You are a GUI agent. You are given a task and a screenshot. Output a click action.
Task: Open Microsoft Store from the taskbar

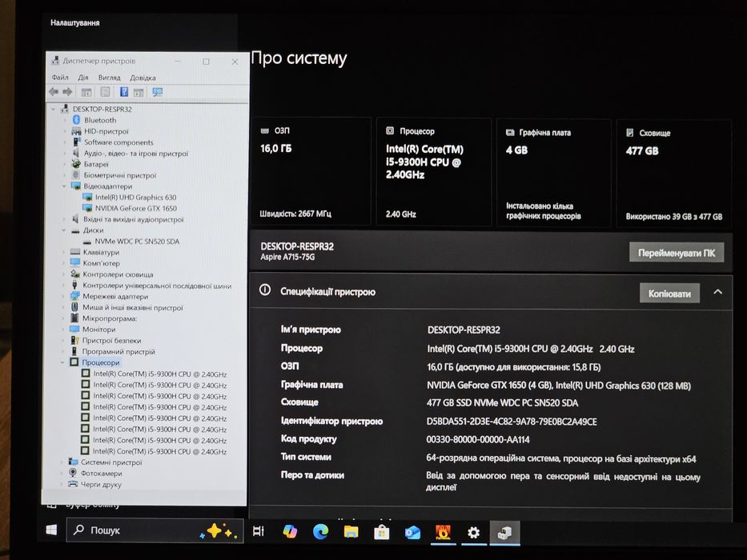pos(382,532)
